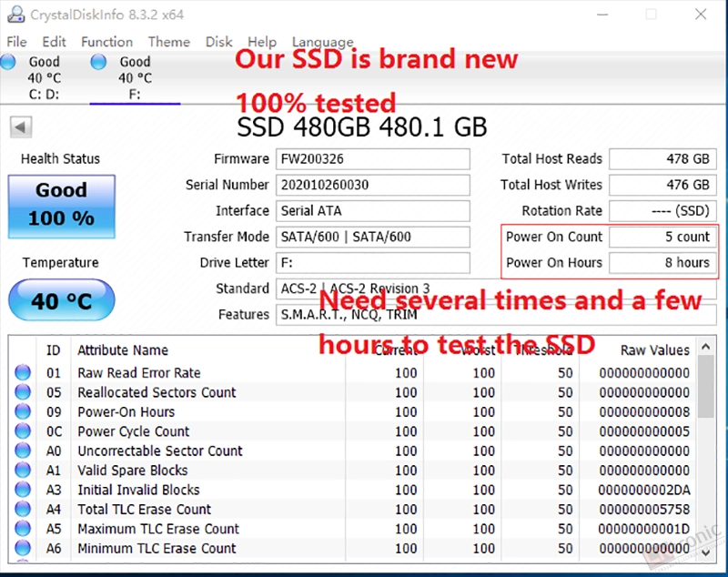
Task: Open the Language menu
Action: pyautogui.click(x=323, y=42)
